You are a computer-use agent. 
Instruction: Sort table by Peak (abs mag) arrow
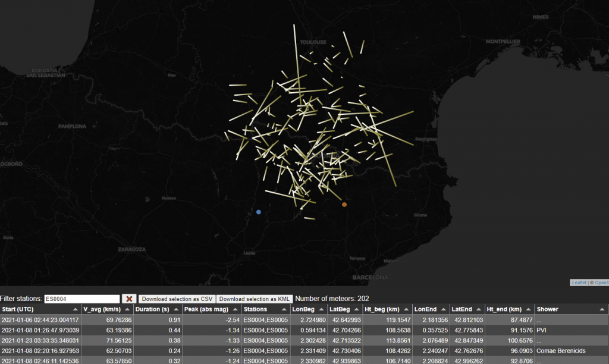click(236, 310)
